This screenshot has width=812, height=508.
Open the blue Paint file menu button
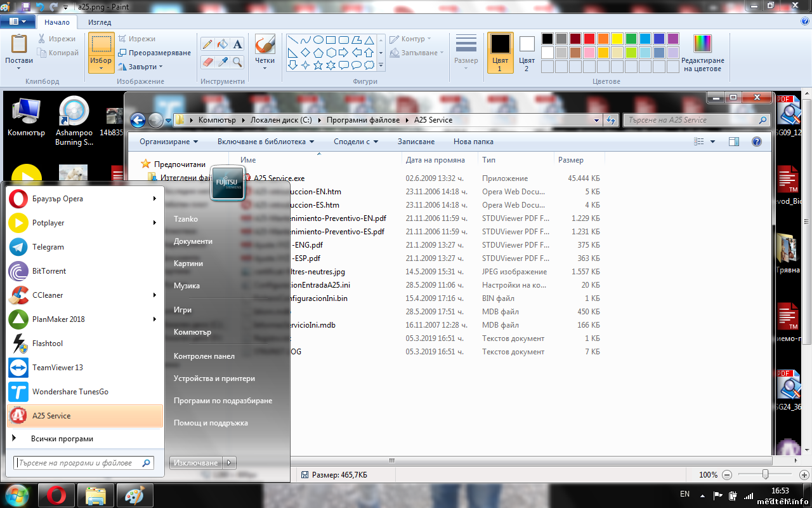[18, 22]
